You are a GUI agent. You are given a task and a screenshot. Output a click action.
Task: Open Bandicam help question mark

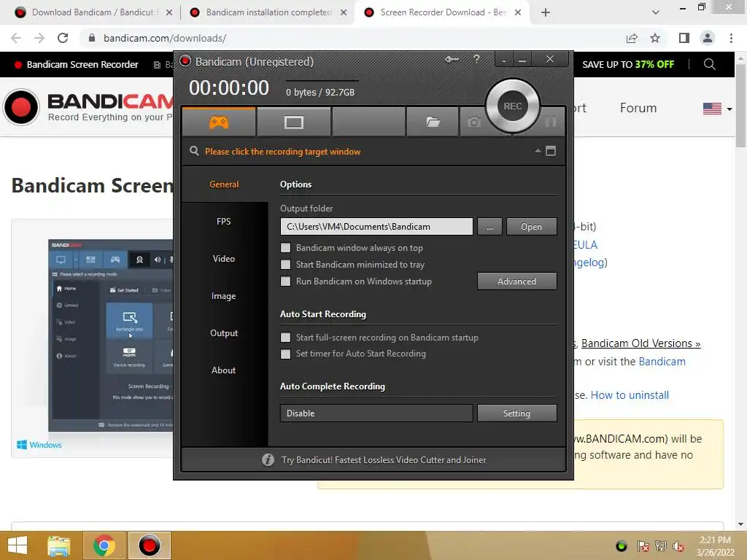[x=476, y=59]
